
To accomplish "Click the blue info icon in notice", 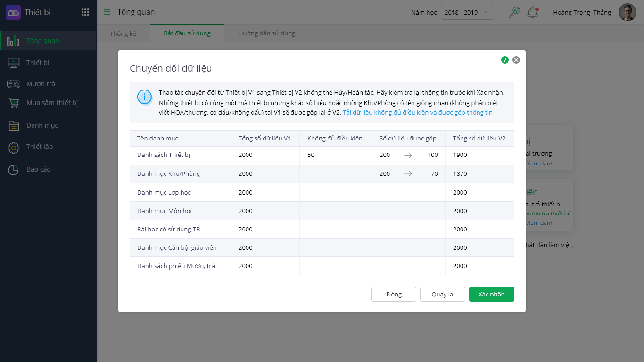I will (144, 97).
